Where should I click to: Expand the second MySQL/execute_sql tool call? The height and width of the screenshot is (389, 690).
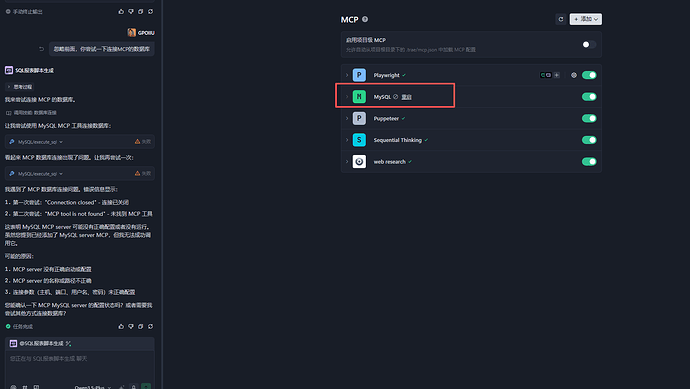[x=80, y=173]
